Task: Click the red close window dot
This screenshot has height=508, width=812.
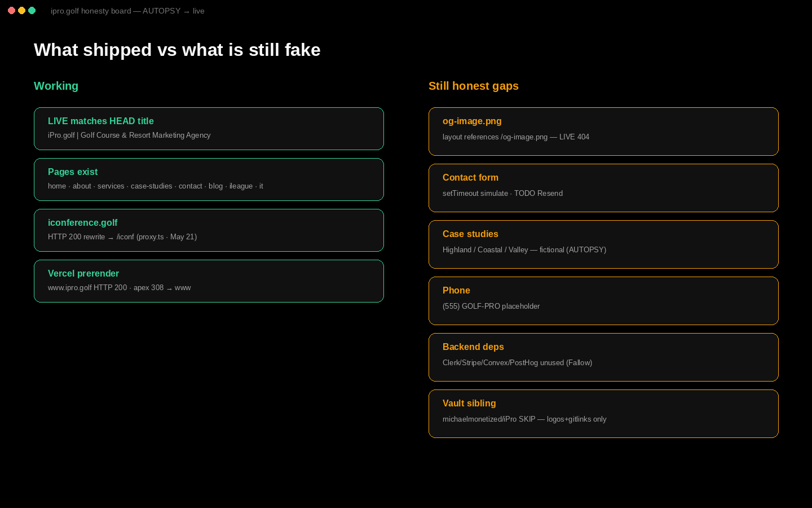Action: [x=11, y=11]
